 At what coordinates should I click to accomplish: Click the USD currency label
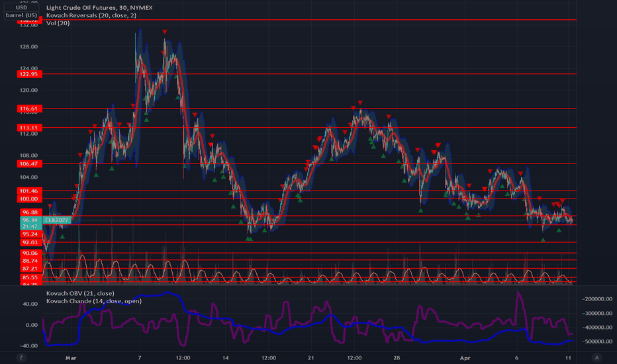pos(21,7)
